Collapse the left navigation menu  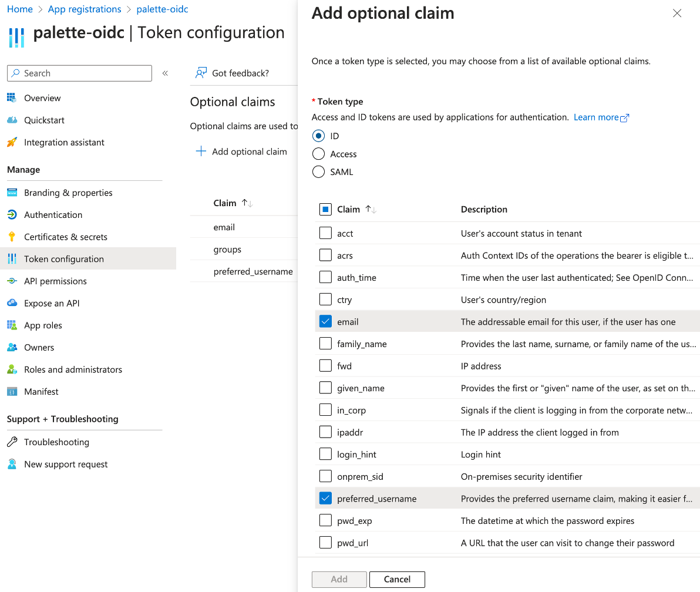point(165,73)
